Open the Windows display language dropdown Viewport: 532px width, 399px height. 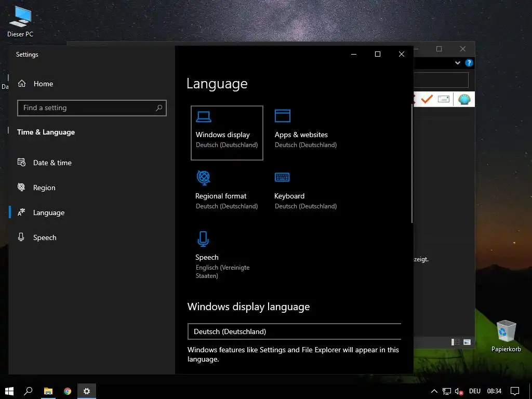pyautogui.click(x=294, y=331)
